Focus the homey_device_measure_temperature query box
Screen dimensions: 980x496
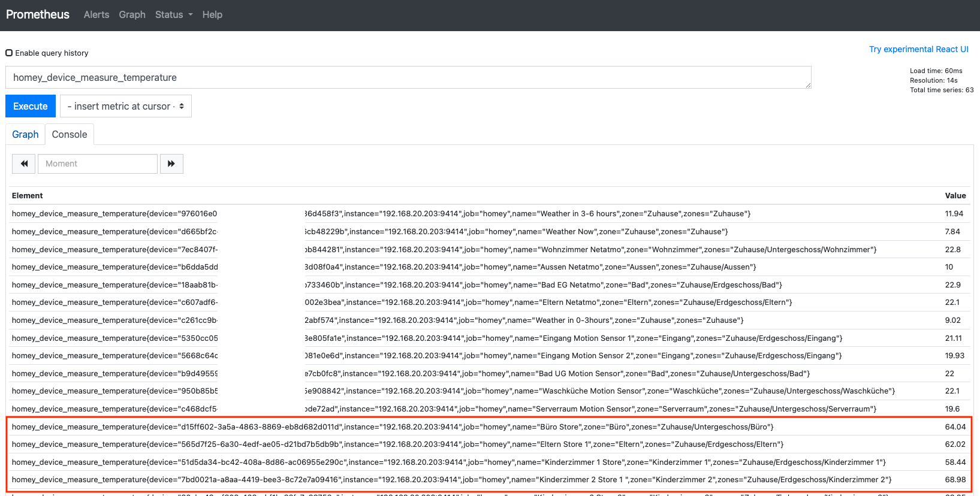pos(408,77)
